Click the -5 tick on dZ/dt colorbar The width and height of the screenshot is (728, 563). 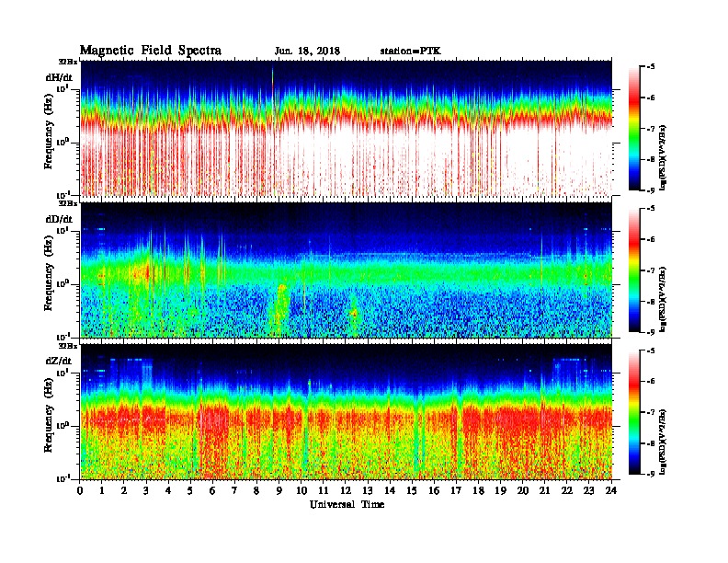coord(651,350)
